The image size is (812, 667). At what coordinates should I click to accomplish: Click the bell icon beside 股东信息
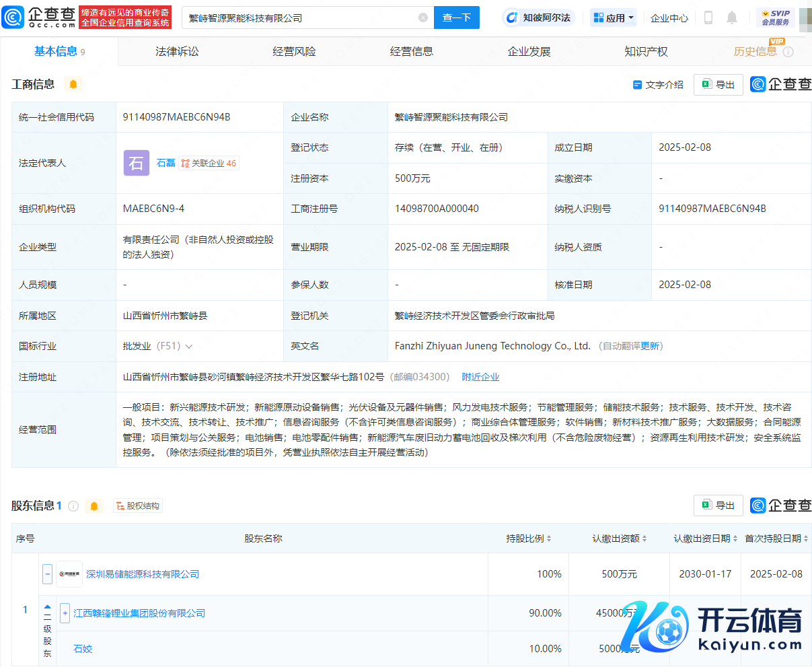tap(94, 506)
